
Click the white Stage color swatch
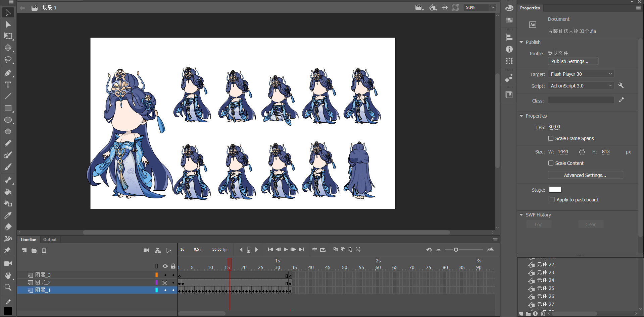click(x=555, y=190)
